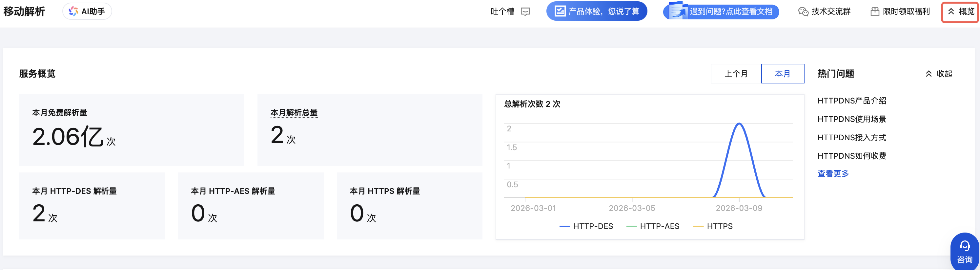Click the 服务概览 section heading
The width and height of the screenshot is (980, 270).
tap(37, 74)
